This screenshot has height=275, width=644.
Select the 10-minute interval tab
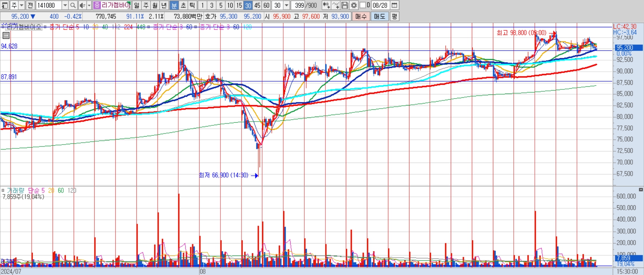[x=230, y=5]
